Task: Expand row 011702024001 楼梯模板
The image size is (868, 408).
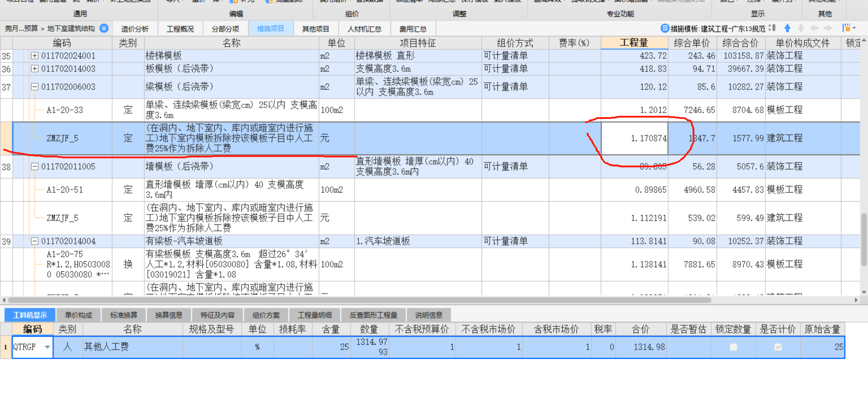Action: [34, 56]
